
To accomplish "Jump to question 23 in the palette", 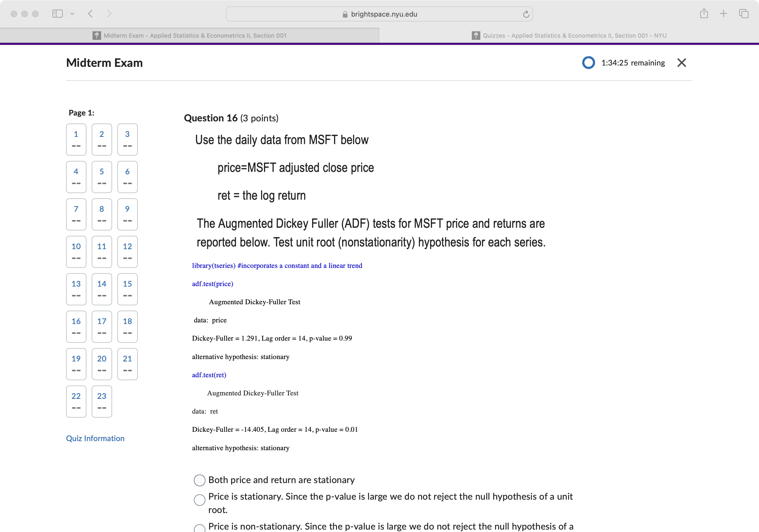I will (101, 402).
